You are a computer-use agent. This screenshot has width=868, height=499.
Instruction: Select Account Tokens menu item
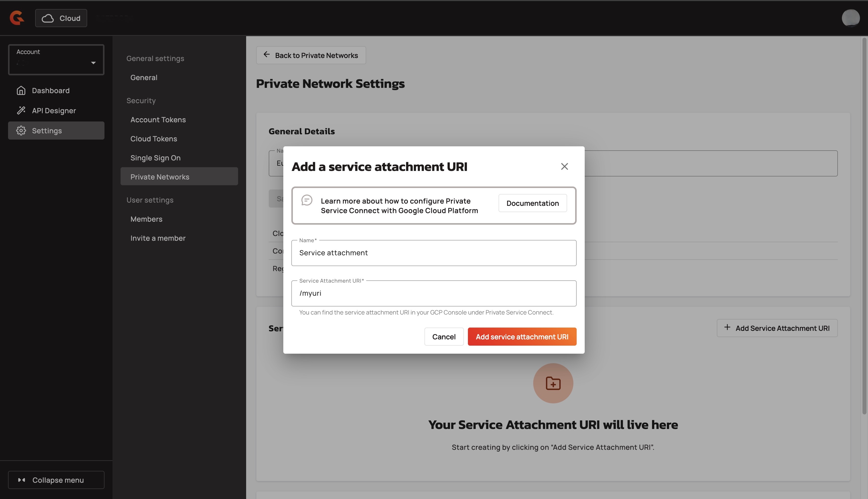click(158, 120)
